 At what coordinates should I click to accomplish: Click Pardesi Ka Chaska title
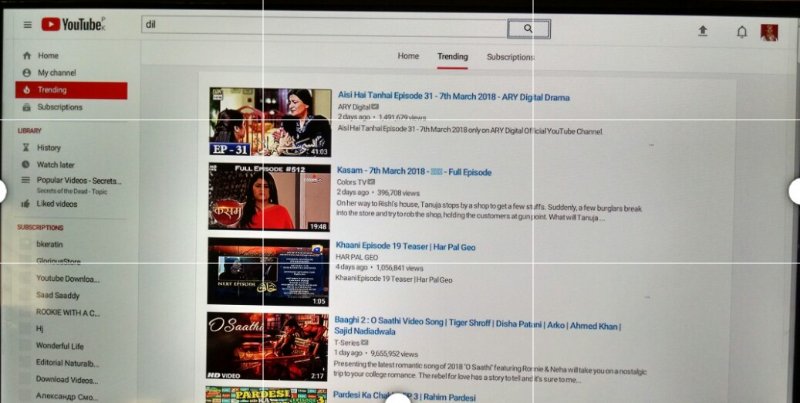point(404,396)
